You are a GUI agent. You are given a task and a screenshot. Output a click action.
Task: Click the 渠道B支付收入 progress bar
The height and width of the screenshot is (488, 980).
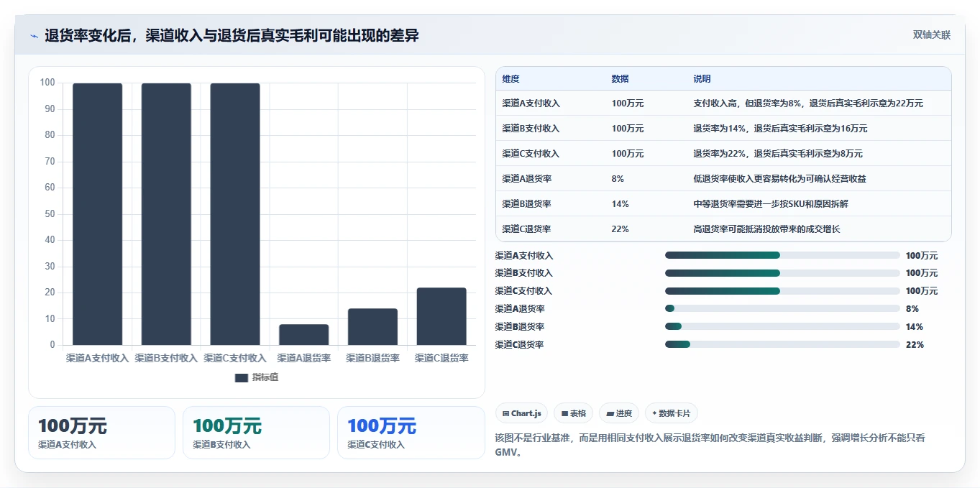point(782,273)
